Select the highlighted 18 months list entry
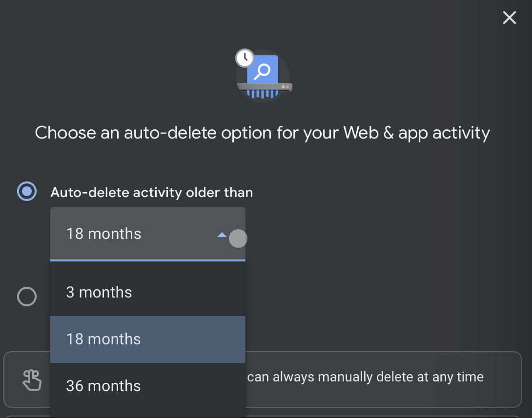The height and width of the screenshot is (418, 532). point(103,339)
